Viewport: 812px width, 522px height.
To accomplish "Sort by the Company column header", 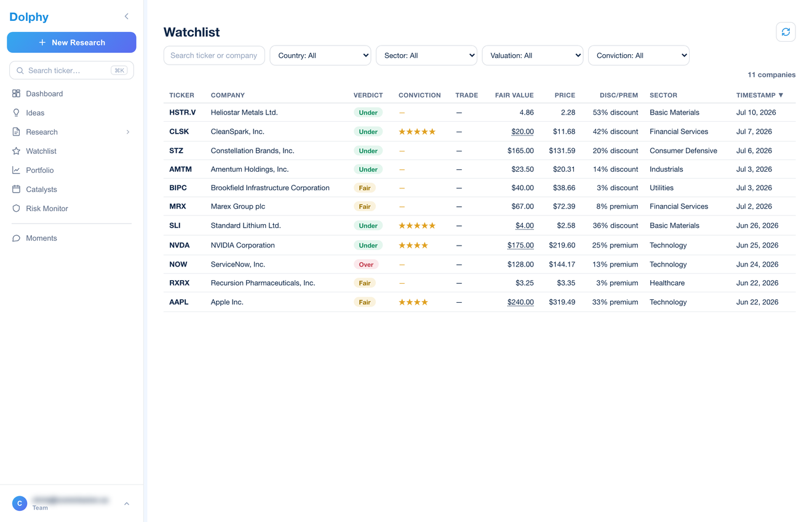I will (228, 95).
